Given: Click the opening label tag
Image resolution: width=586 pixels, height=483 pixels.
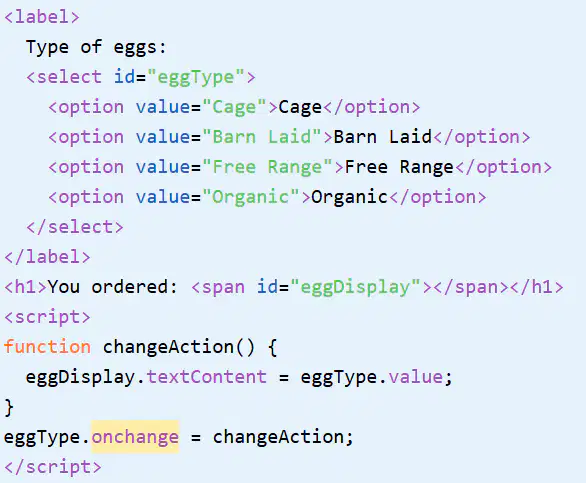Looking at the screenshot, I should [x=42, y=17].
